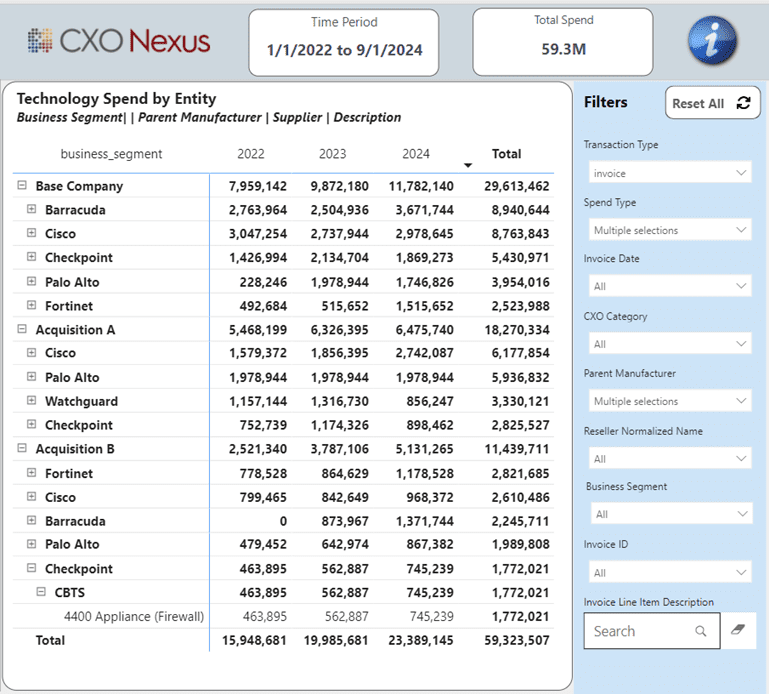Expand Fortinet under Acquisition B
The height and width of the screenshot is (694, 769).
point(31,473)
